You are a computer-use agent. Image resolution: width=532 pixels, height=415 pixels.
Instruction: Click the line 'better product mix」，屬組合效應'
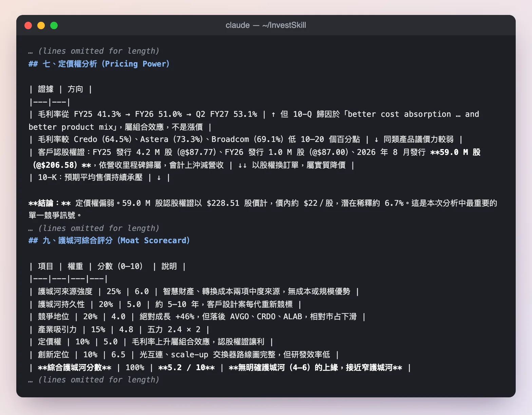pyautogui.click(x=120, y=127)
